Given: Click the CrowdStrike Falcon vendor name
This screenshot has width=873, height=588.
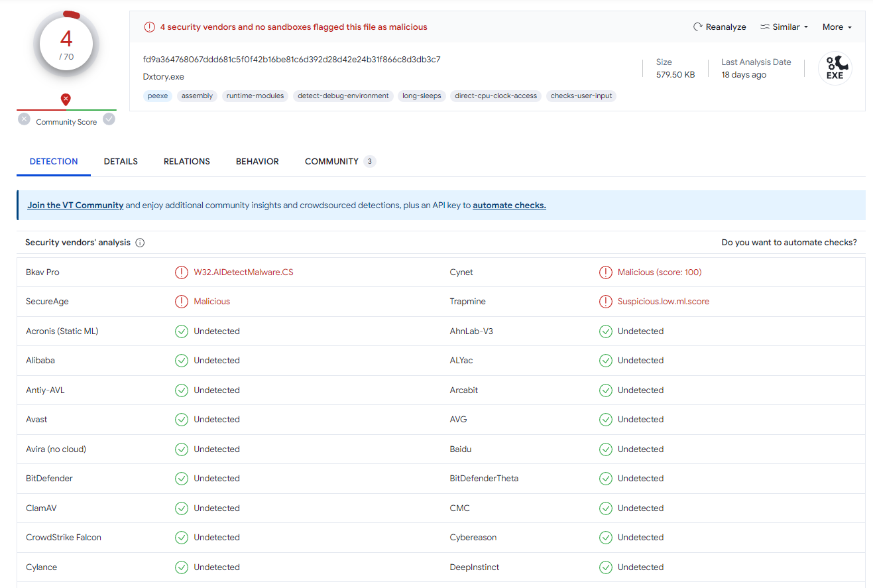Looking at the screenshot, I should point(64,538).
